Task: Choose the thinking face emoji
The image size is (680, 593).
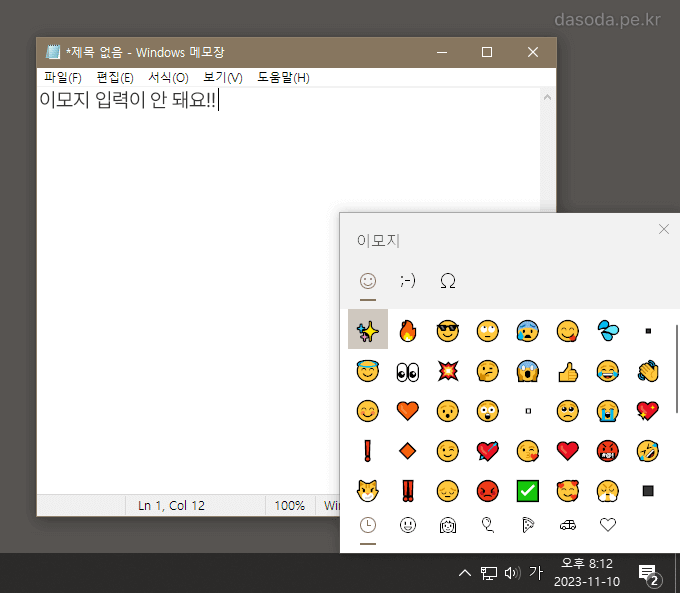Action: [x=487, y=371]
